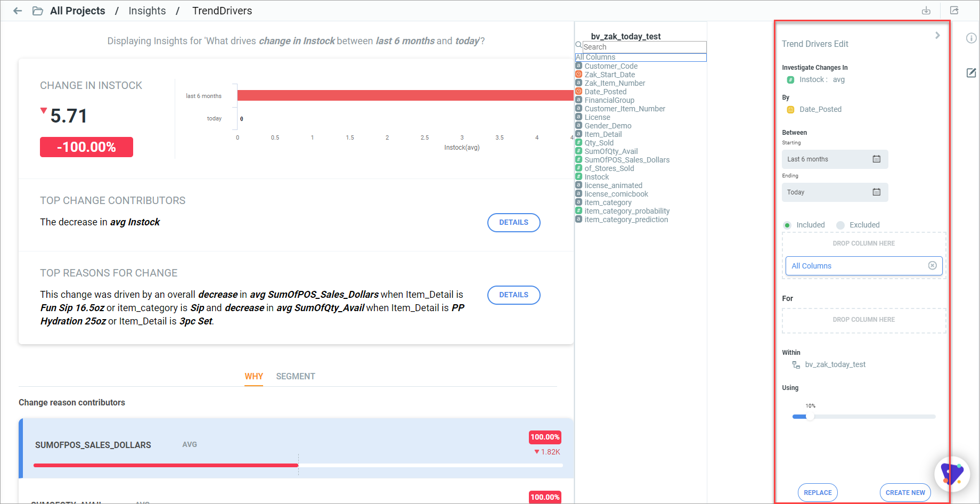Select the Excluded radio button
Image resolution: width=980 pixels, height=504 pixels.
pos(840,225)
